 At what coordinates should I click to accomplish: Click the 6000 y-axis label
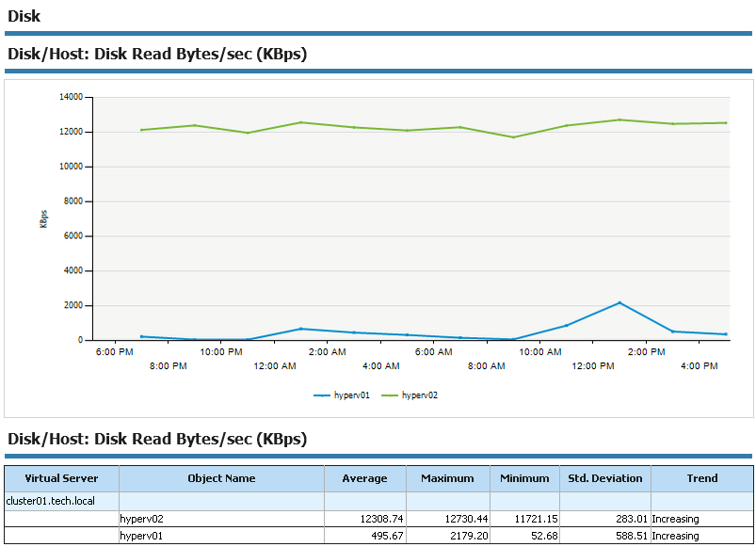pyautogui.click(x=73, y=235)
